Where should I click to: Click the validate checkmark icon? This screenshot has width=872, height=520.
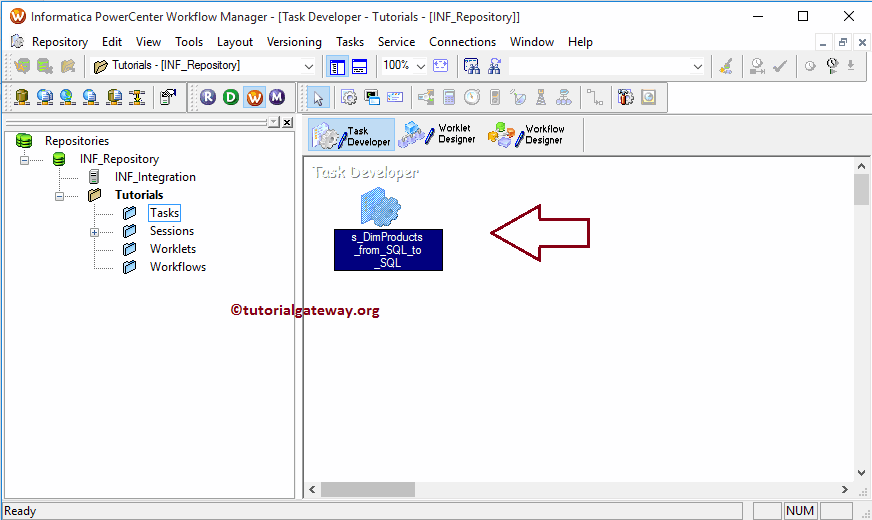coord(780,66)
